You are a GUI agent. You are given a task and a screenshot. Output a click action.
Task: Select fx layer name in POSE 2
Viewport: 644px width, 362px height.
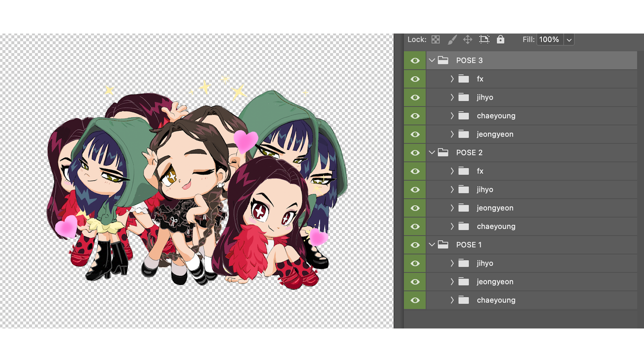pyautogui.click(x=480, y=171)
